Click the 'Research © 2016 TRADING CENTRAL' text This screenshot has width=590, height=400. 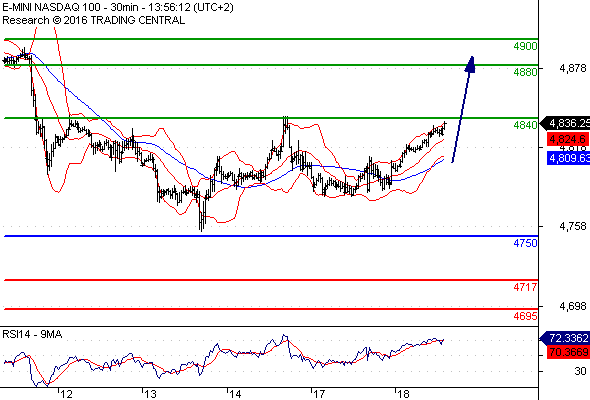pyautogui.click(x=94, y=20)
